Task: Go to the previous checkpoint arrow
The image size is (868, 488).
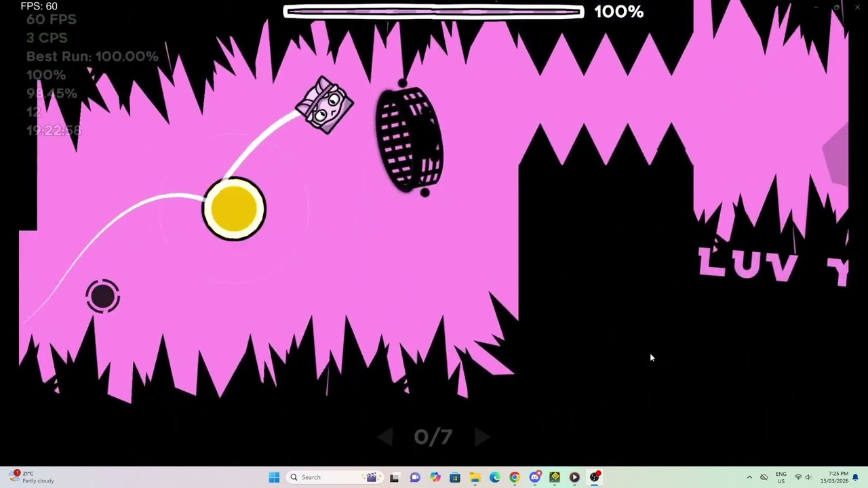Action: pyautogui.click(x=385, y=437)
